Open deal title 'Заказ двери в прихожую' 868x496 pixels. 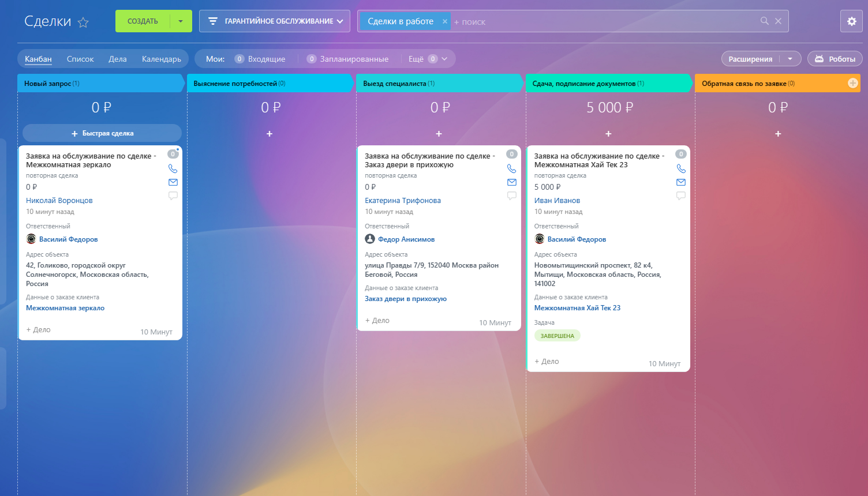click(x=430, y=160)
